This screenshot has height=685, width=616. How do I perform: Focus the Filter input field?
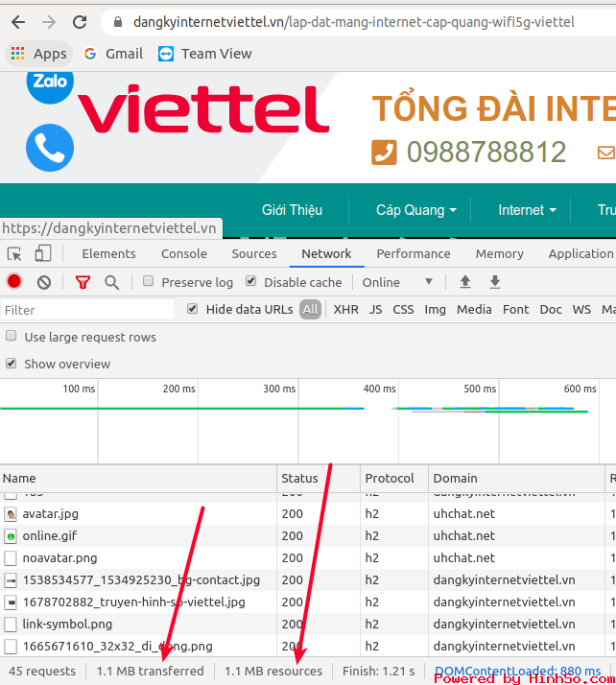[87, 310]
